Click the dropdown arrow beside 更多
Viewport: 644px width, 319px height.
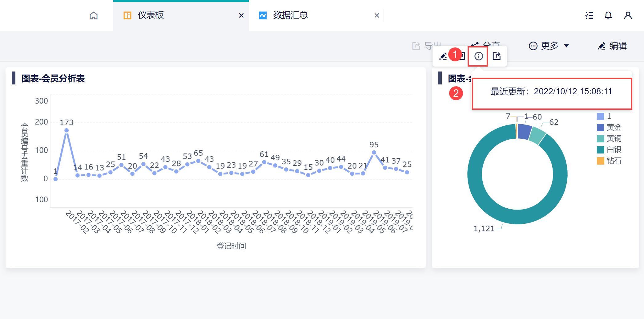(566, 46)
